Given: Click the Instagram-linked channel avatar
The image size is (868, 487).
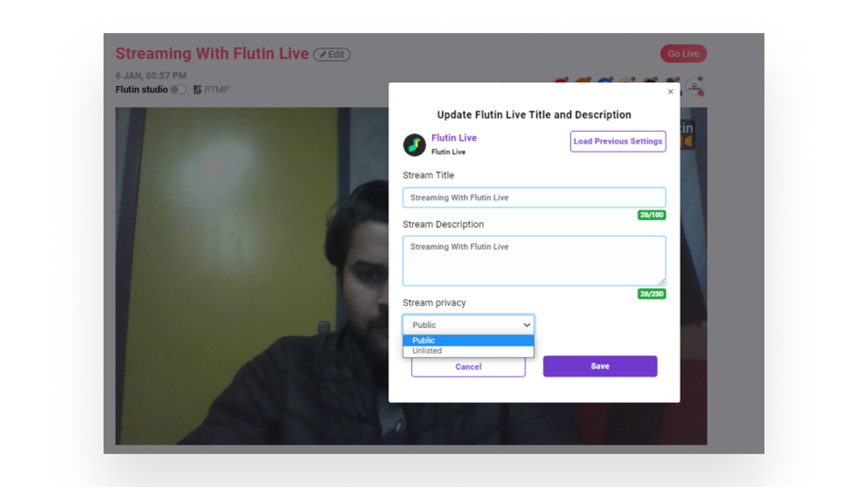Looking at the screenshot, I should 695,88.
